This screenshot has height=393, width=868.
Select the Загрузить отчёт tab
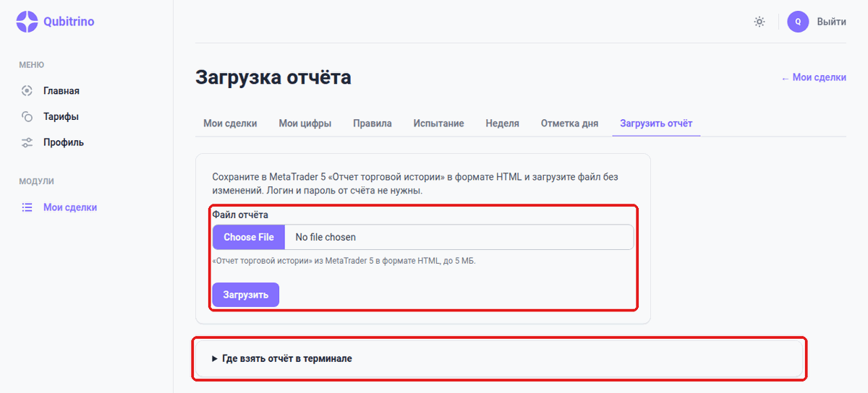tap(656, 124)
